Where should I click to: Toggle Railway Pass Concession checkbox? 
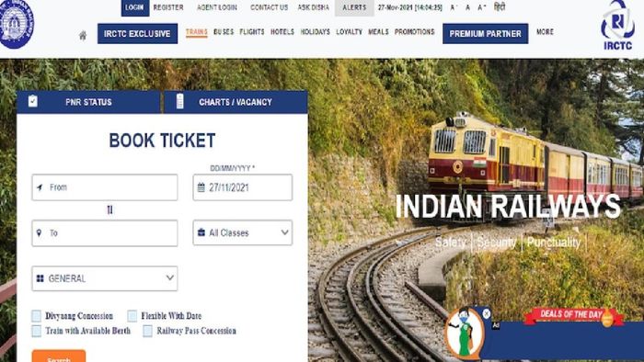pos(148,331)
